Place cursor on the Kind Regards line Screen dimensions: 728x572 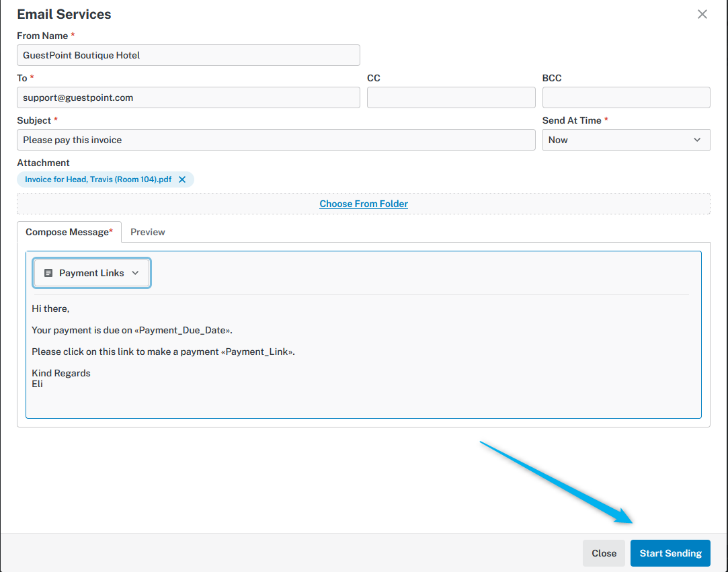coord(61,373)
